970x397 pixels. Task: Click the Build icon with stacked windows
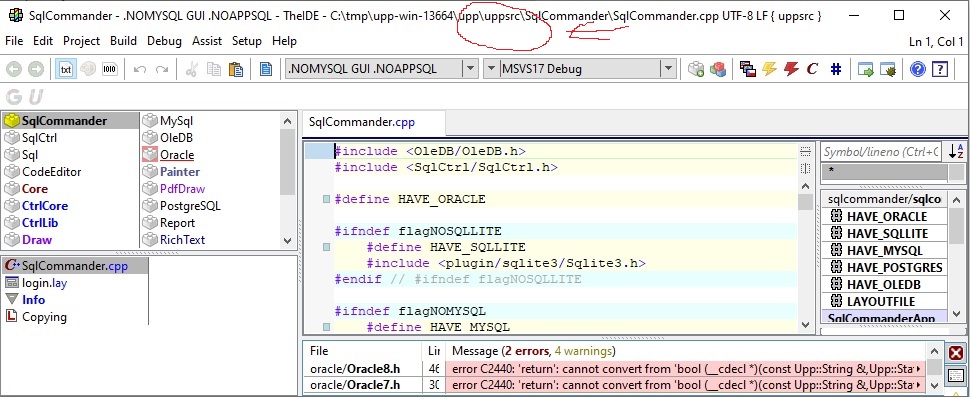coord(747,69)
